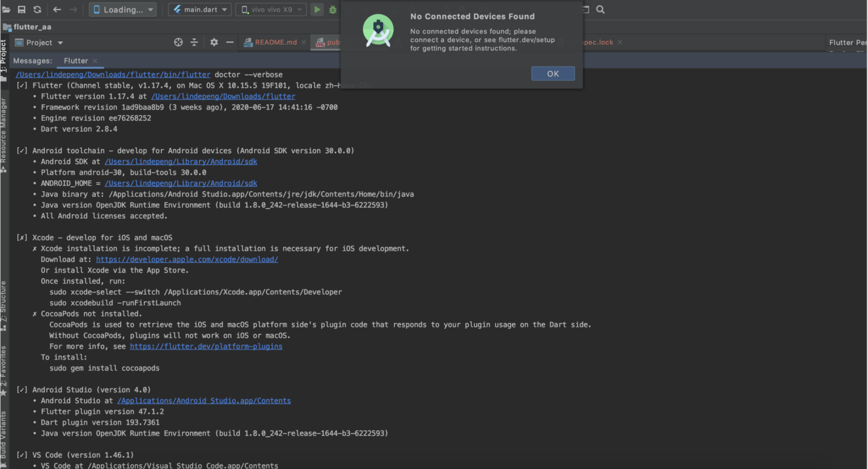The height and width of the screenshot is (469, 868).
Task: Click the Save All icon
Action: [22, 9]
